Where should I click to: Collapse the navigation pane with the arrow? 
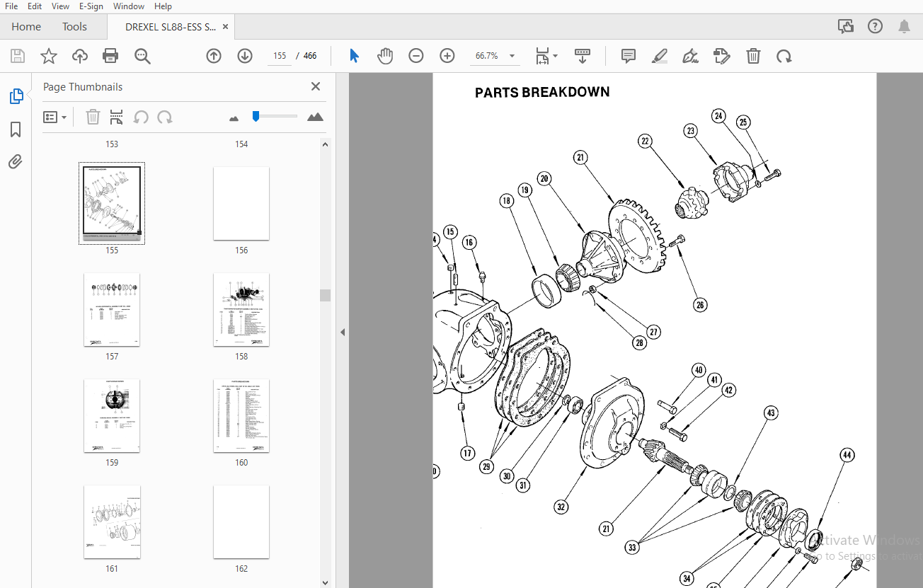[x=343, y=332]
